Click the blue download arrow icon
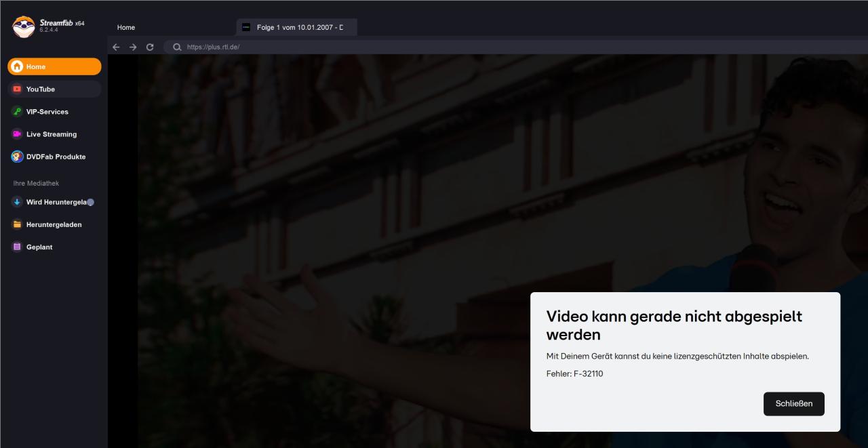Screen dimensions: 868x448 (18, 202)
